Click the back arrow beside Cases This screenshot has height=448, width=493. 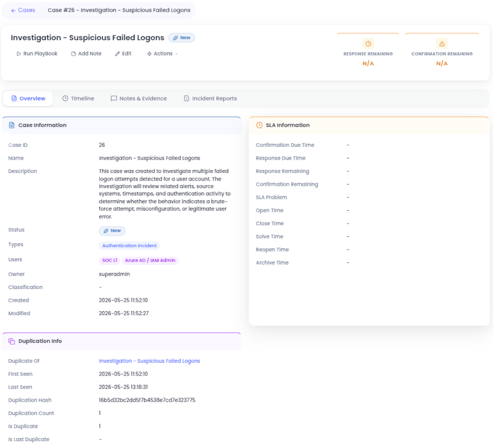click(x=13, y=10)
